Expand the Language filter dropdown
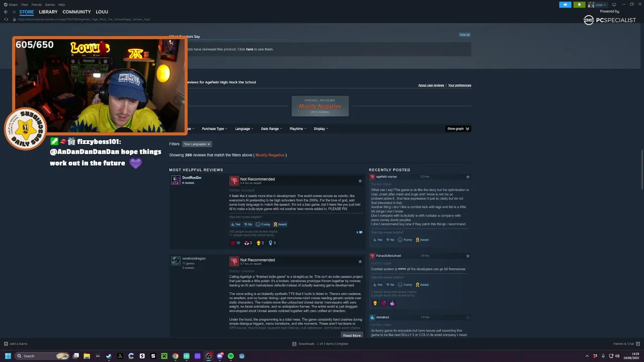 click(244, 129)
